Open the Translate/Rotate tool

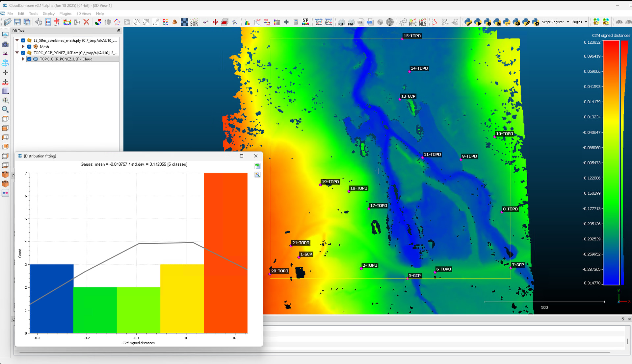215,22
